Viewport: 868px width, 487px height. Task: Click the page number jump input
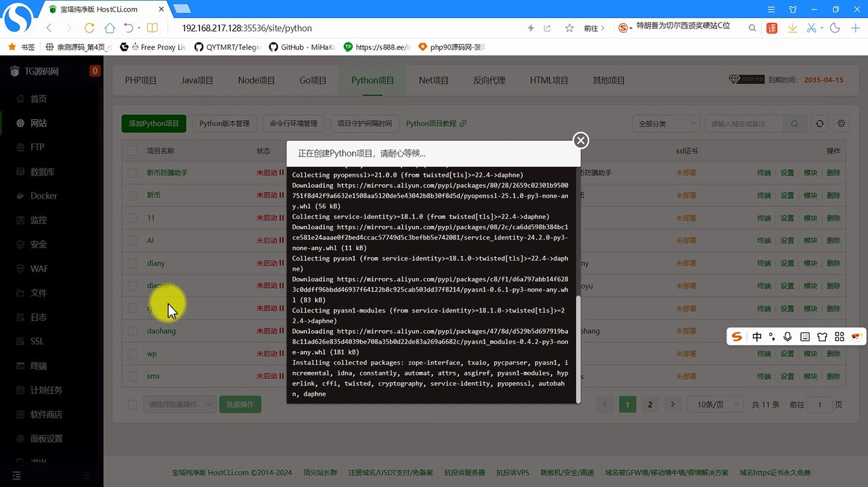click(x=820, y=404)
